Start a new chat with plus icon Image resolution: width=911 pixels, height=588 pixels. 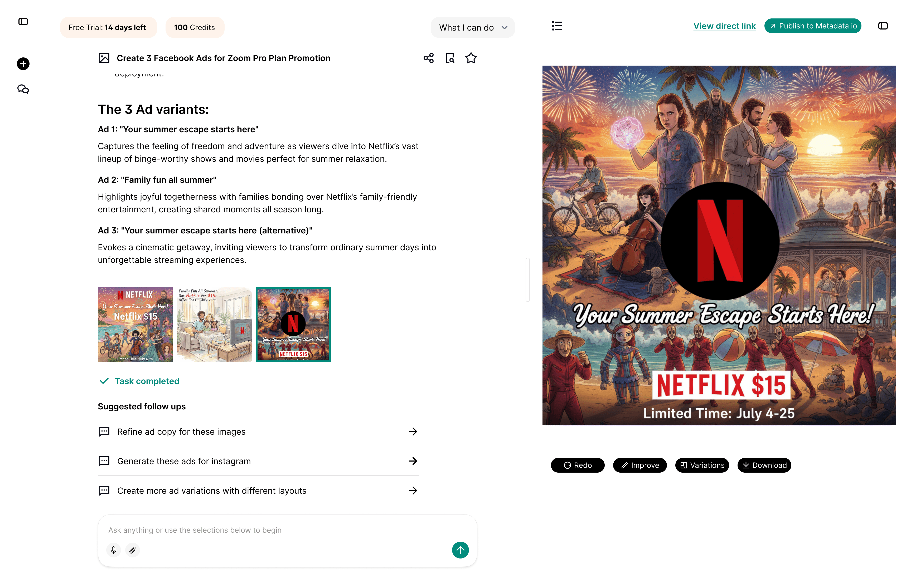(23, 64)
